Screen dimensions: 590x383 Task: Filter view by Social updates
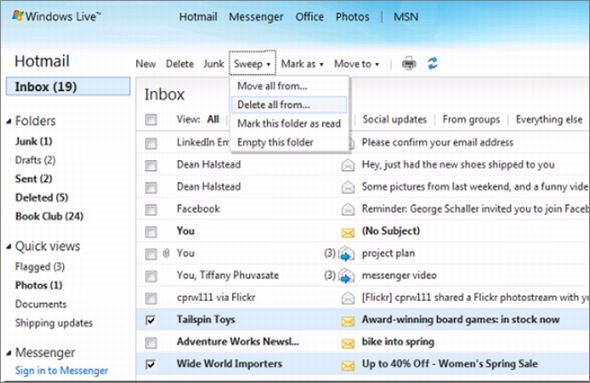[x=394, y=120]
